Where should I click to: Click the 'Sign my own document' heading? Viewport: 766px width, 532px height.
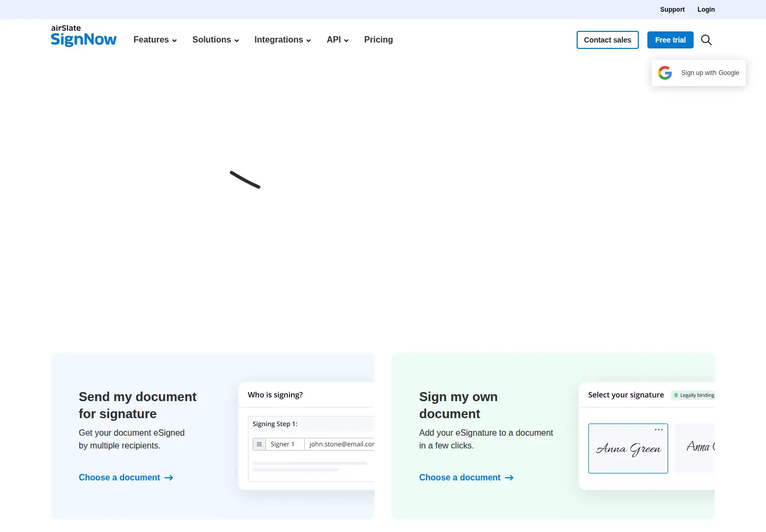click(x=459, y=405)
